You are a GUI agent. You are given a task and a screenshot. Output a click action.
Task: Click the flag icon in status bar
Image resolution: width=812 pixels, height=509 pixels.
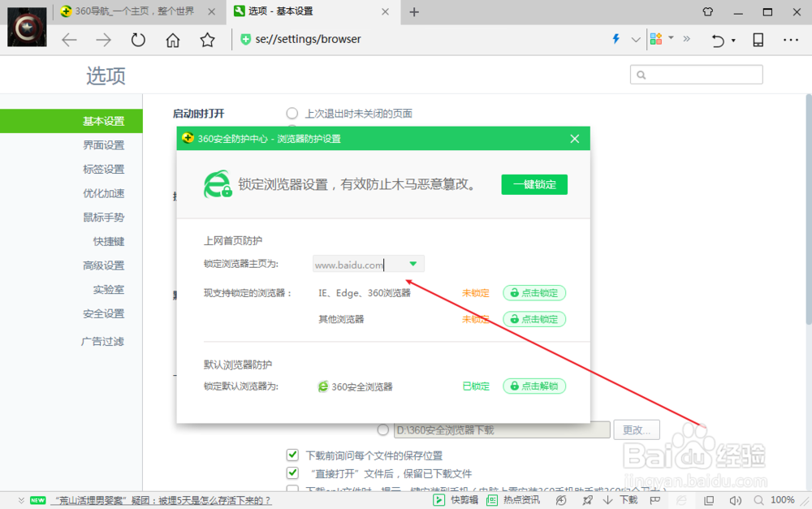[655, 500]
